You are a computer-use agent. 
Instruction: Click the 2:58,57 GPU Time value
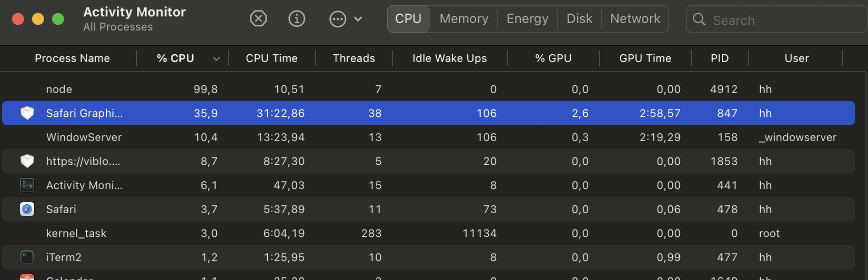pyautogui.click(x=660, y=113)
